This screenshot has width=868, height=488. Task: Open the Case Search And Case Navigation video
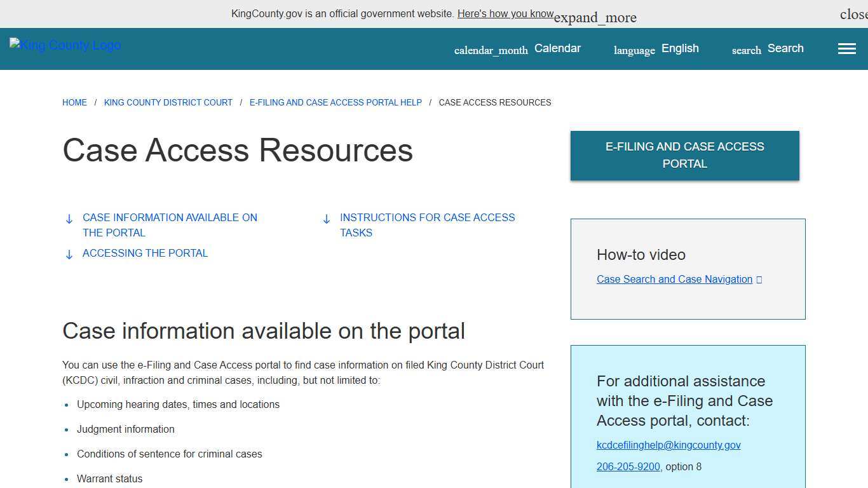pos(674,279)
